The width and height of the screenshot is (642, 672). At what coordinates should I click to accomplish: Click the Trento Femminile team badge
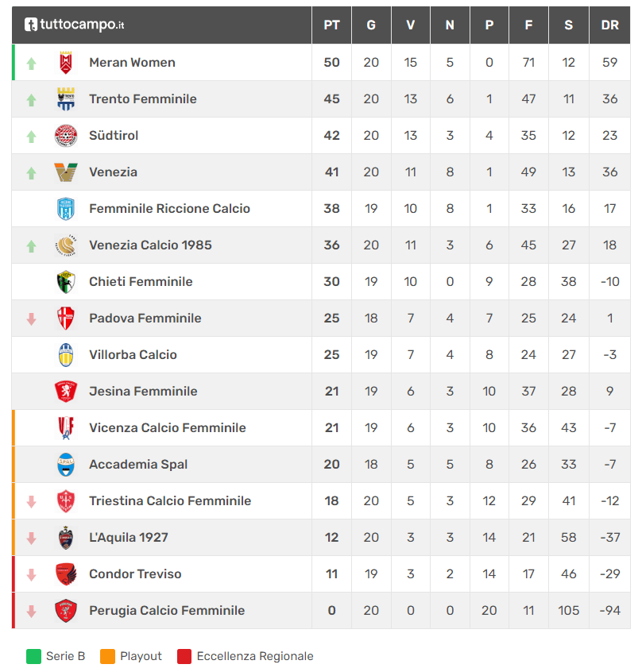[x=66, y=99]
